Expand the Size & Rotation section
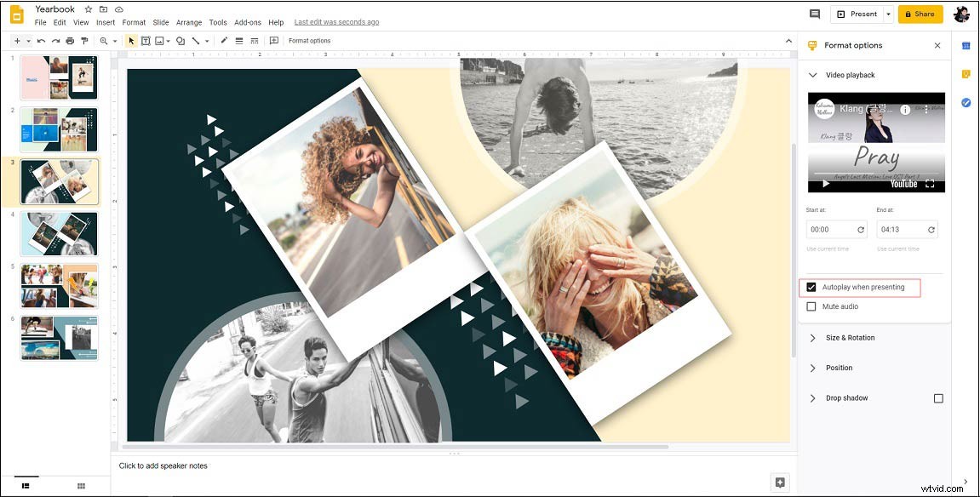The height and width of the screenshot is (497, 980). [x=812, y=338]
